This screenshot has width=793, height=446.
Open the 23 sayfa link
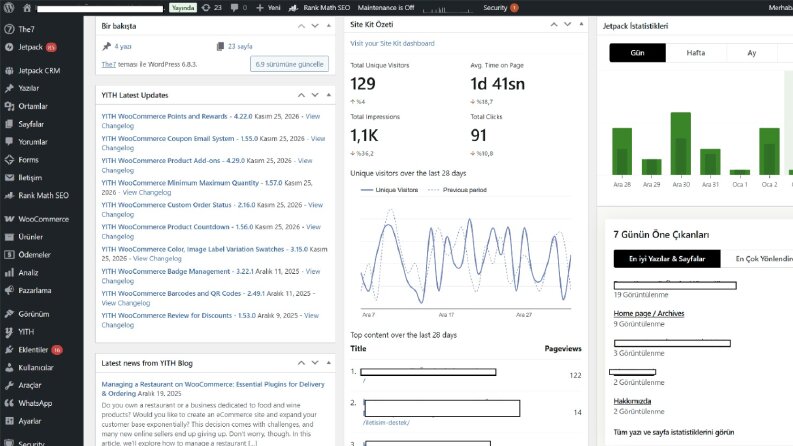point(240,47)
